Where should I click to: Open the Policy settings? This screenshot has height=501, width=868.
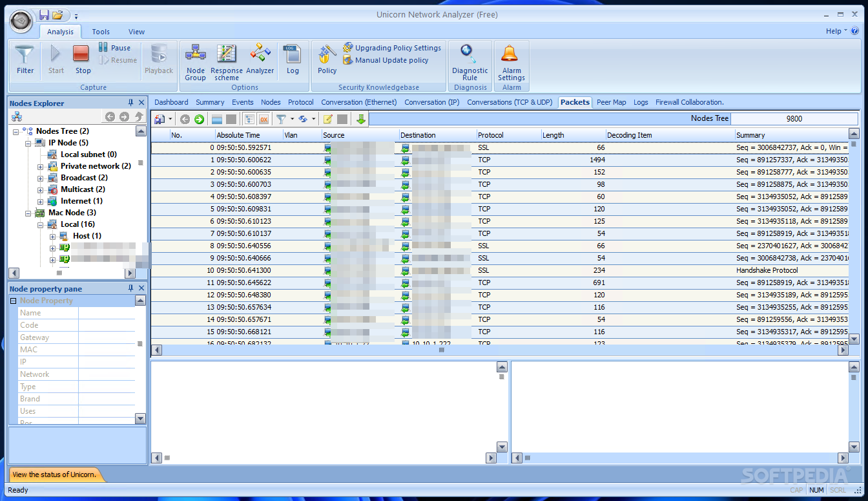point(327,59)
